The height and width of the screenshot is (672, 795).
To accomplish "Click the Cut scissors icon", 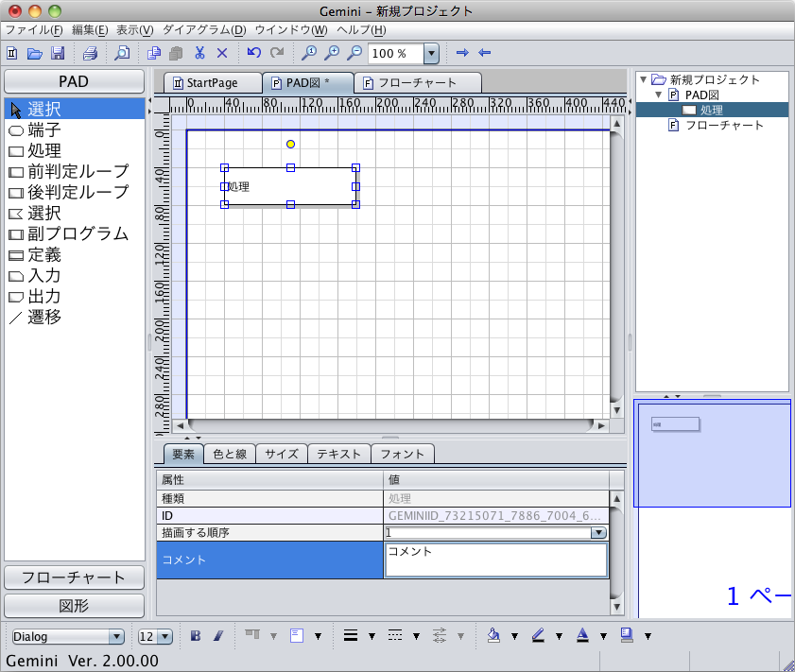I will [x=199, y=53].
